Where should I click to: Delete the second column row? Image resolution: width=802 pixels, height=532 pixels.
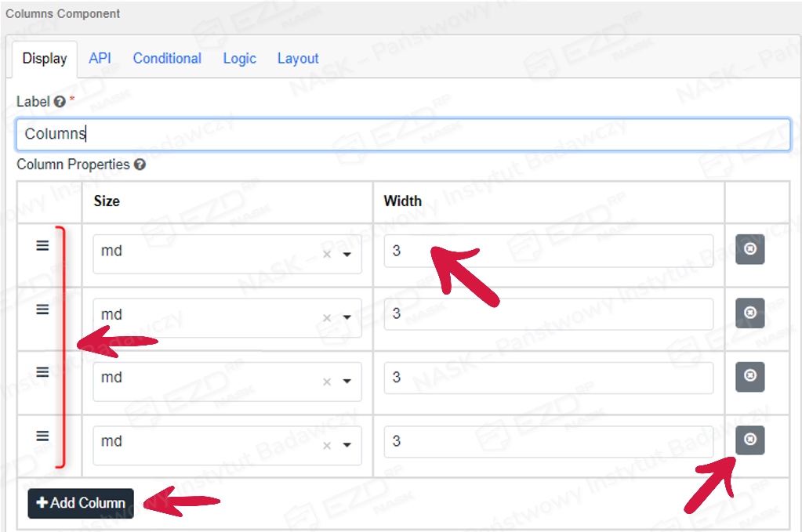click(x=749, y=313)
